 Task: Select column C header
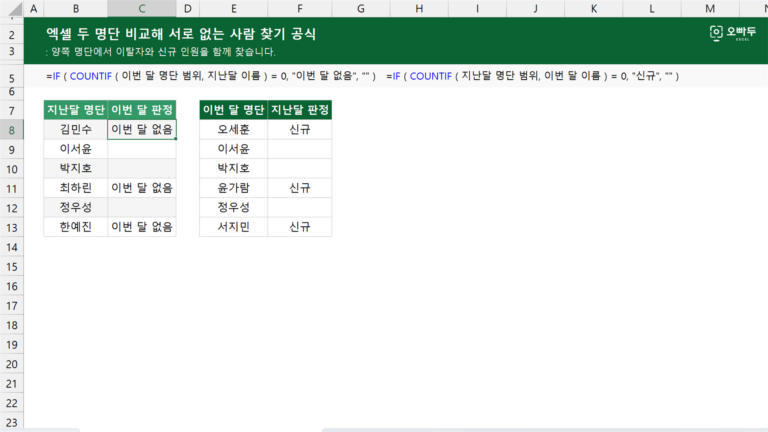coord(142,8)
